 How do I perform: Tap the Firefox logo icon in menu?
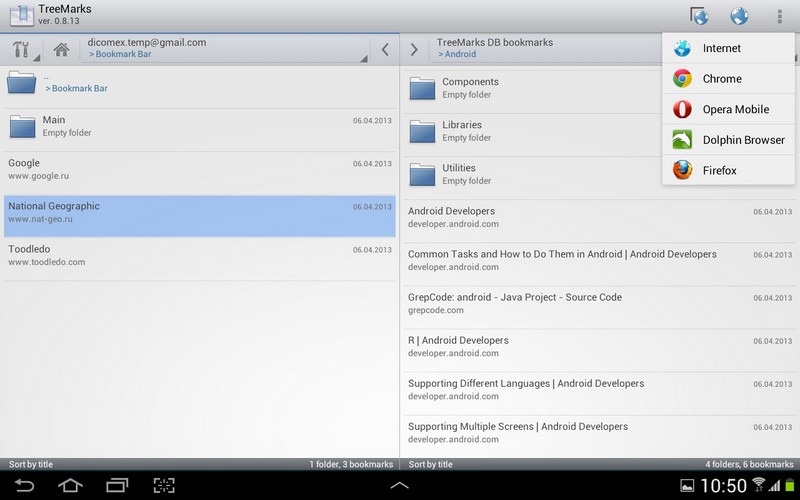point(682,170)
